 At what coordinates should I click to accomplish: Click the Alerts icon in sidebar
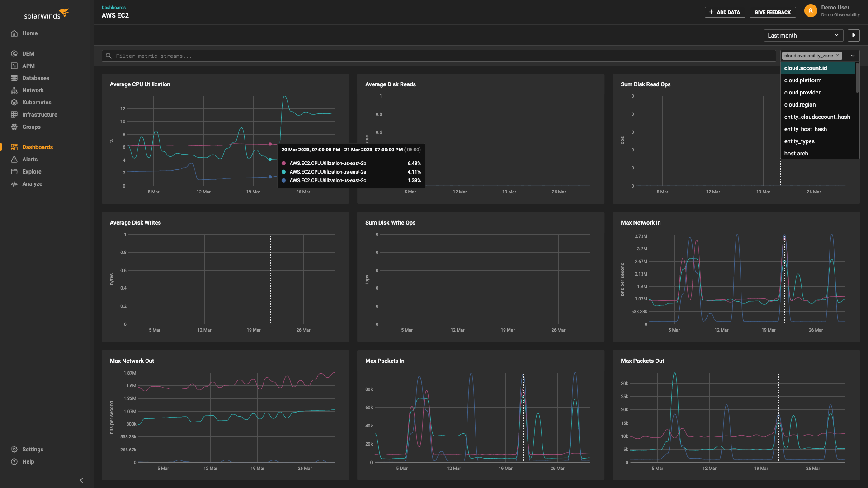coord(13,159)
